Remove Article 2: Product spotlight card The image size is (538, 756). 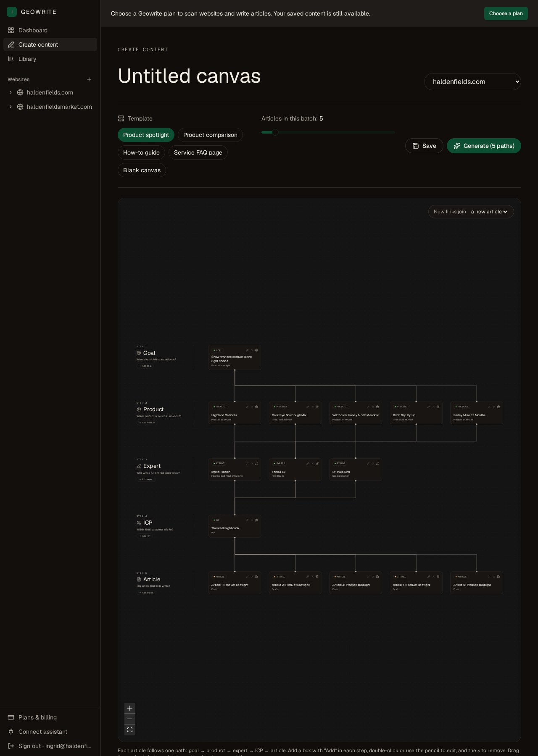pyautogui.click(x=313, y=577)
